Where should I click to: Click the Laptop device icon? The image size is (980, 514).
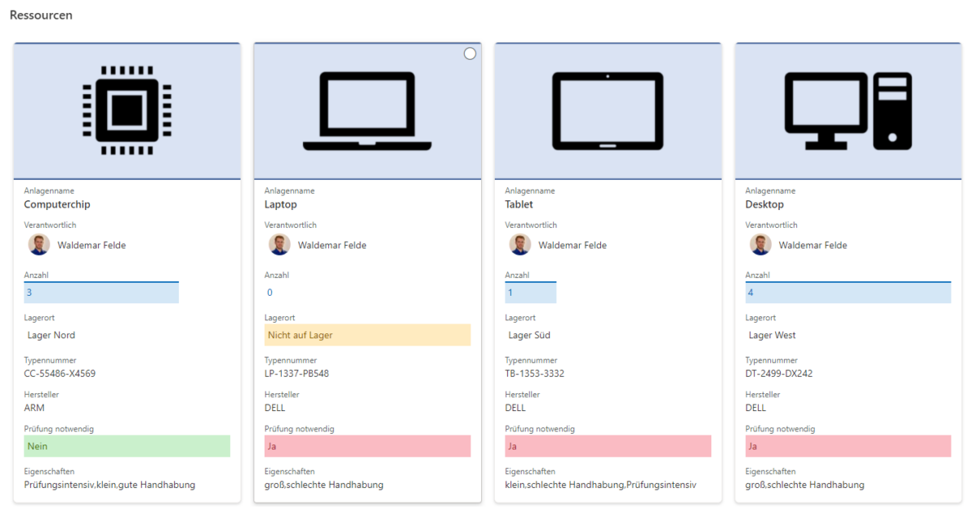coord(367,110)
